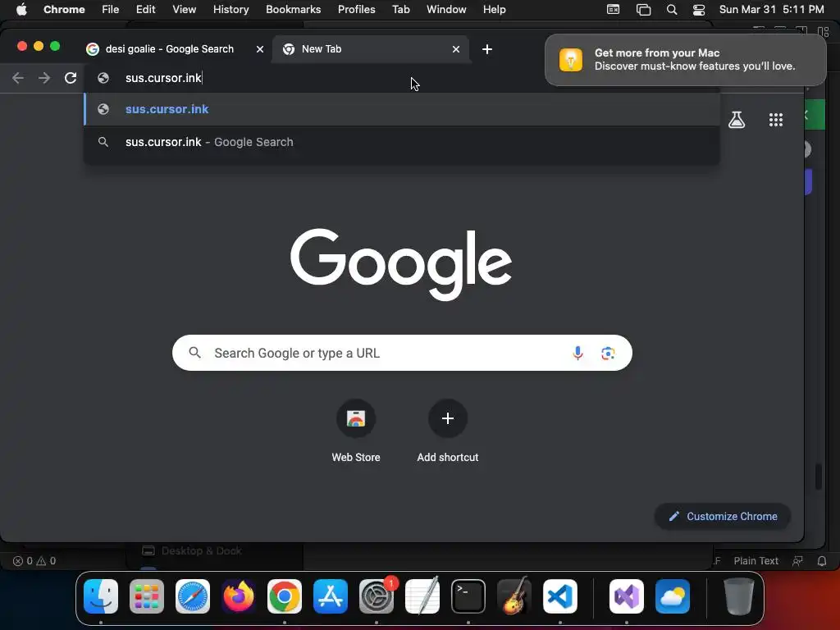Reload the page with the refresh icon
This screenshot has height=630, width=840.
71,78
